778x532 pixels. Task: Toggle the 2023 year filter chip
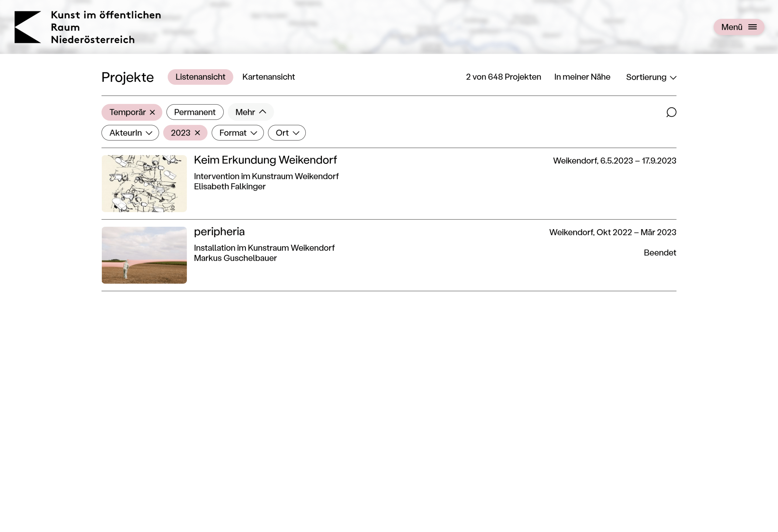click(x=181, y=133)
